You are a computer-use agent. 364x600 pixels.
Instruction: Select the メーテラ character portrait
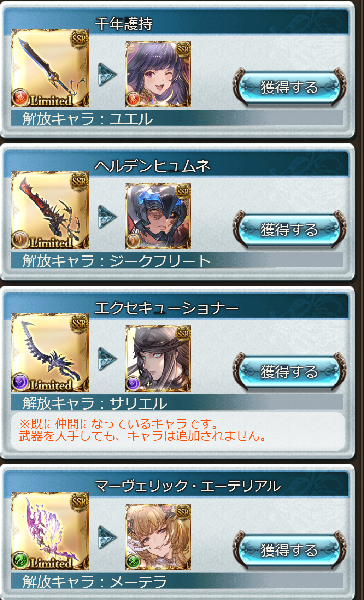[158, 536]
